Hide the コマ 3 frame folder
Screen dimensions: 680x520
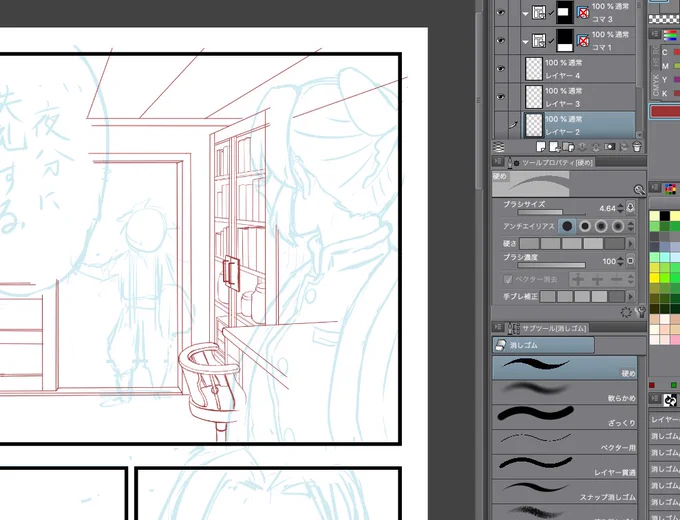tap(501, 13)
